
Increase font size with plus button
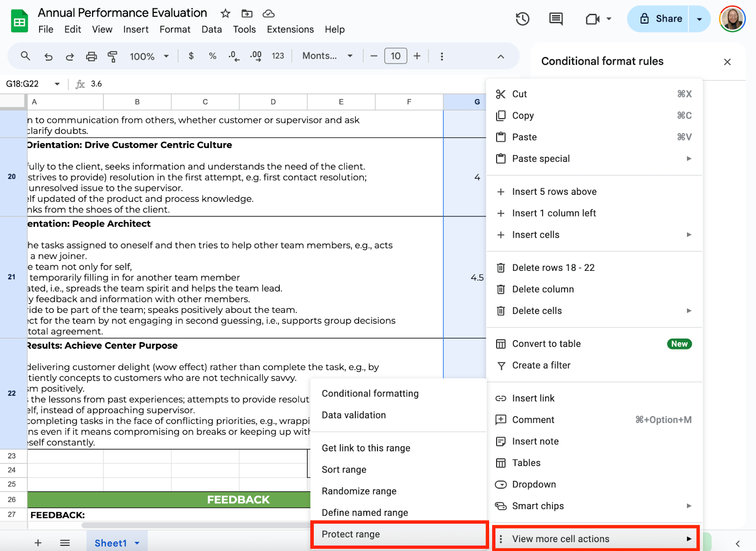[417, 56]
